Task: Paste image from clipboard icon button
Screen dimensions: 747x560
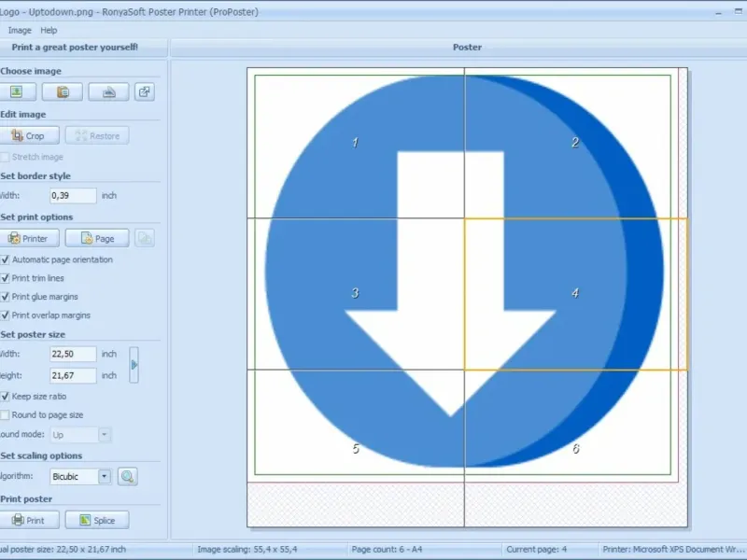Action: 63,91
